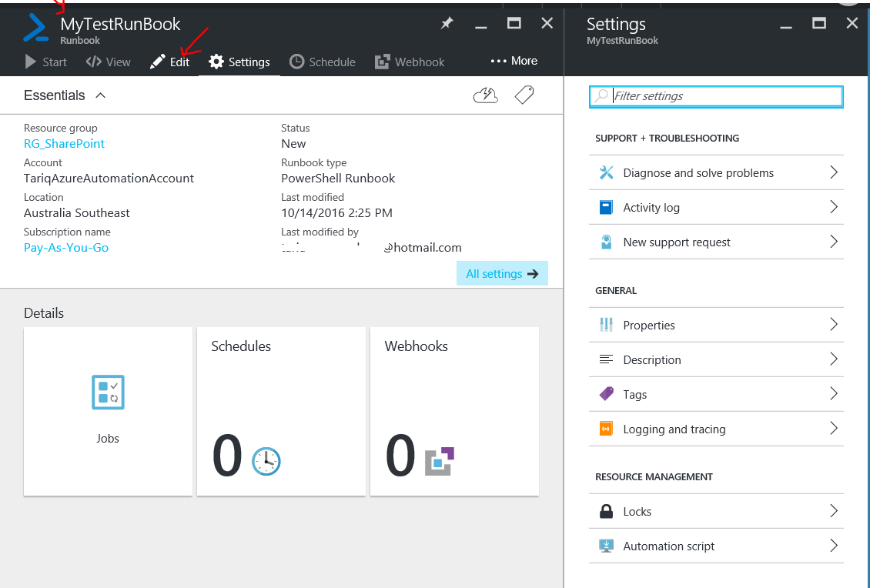
Task: Open the Locks setting
Action: pyautogui.click(x=716, y=511)
